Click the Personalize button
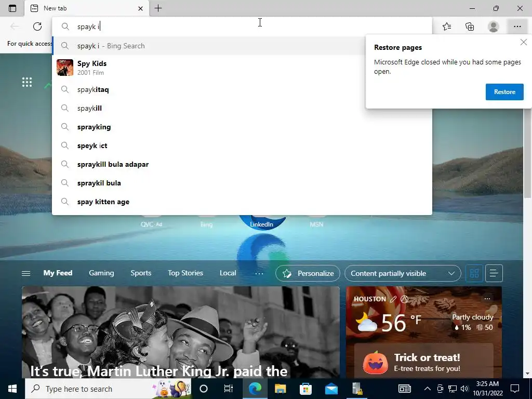Viewport: 532px width, 399px height. (308, 273)
